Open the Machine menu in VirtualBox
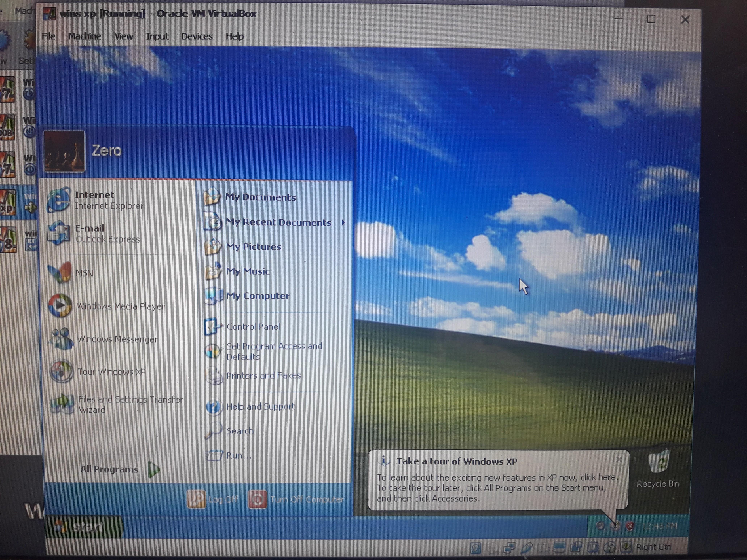747x560 pixels. (85, 36)
